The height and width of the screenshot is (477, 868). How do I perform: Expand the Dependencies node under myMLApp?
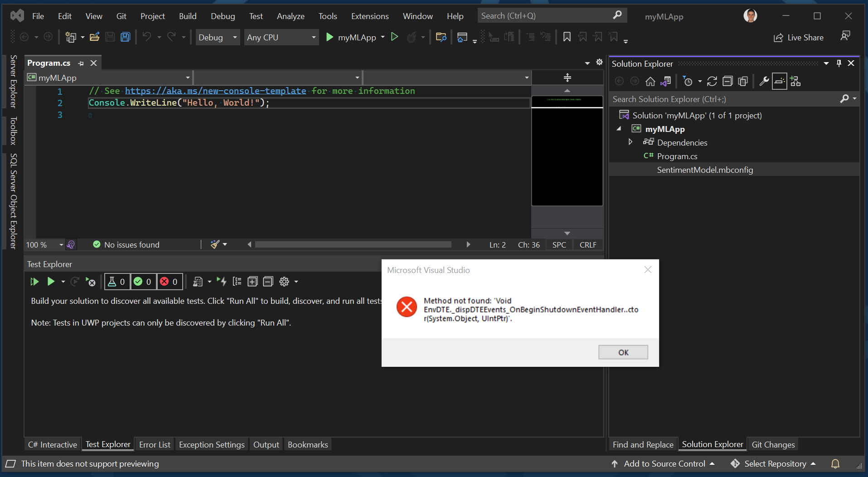[x=630, y=142]
